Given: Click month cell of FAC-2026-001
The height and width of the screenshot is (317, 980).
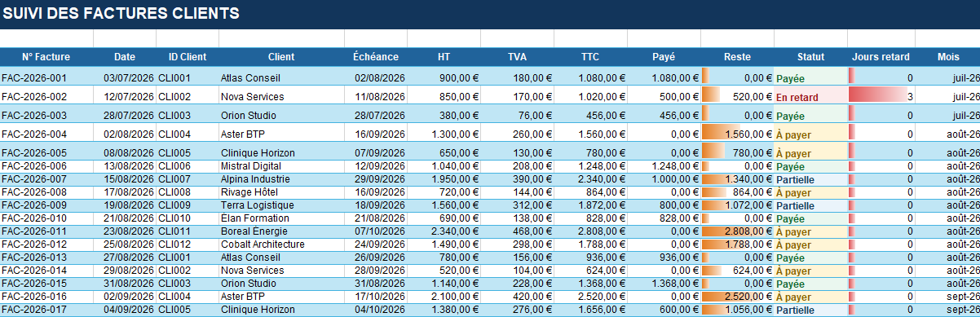Looking at the screenshot, I should pos(947,76).
